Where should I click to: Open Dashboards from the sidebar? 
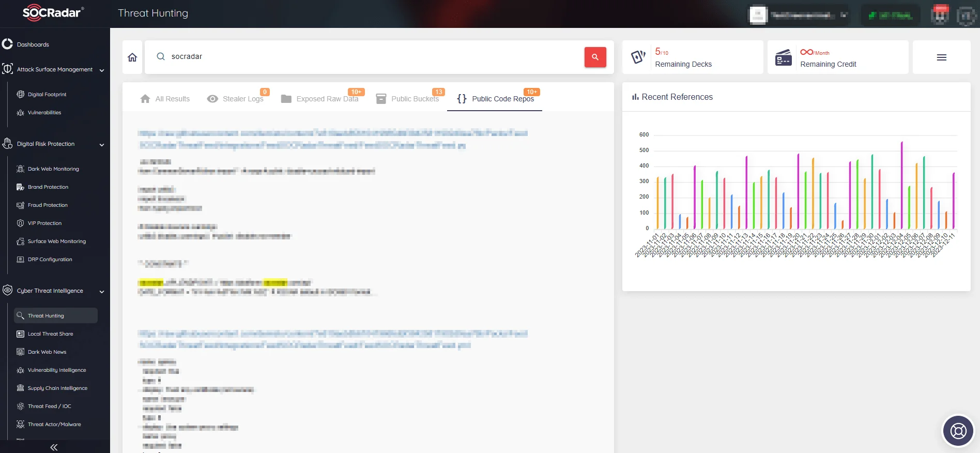pyautogui.click(x=33, y=44)
